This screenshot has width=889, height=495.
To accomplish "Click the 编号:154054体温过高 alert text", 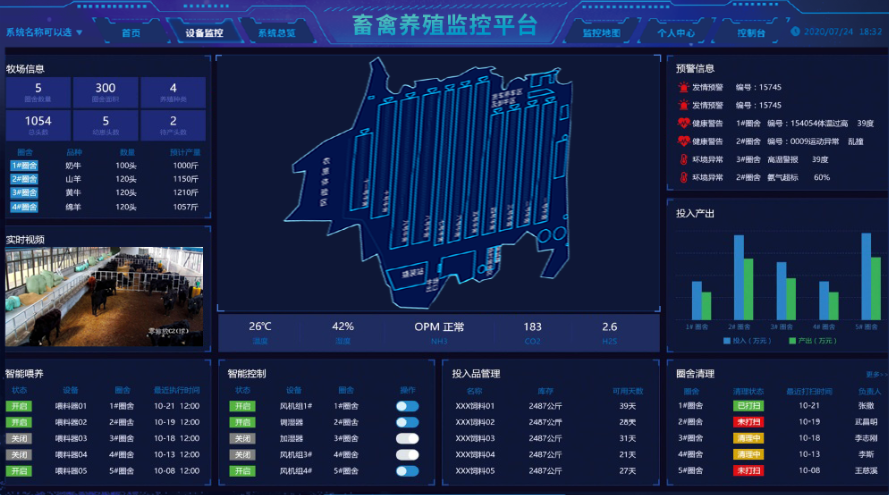I will 807,123.
